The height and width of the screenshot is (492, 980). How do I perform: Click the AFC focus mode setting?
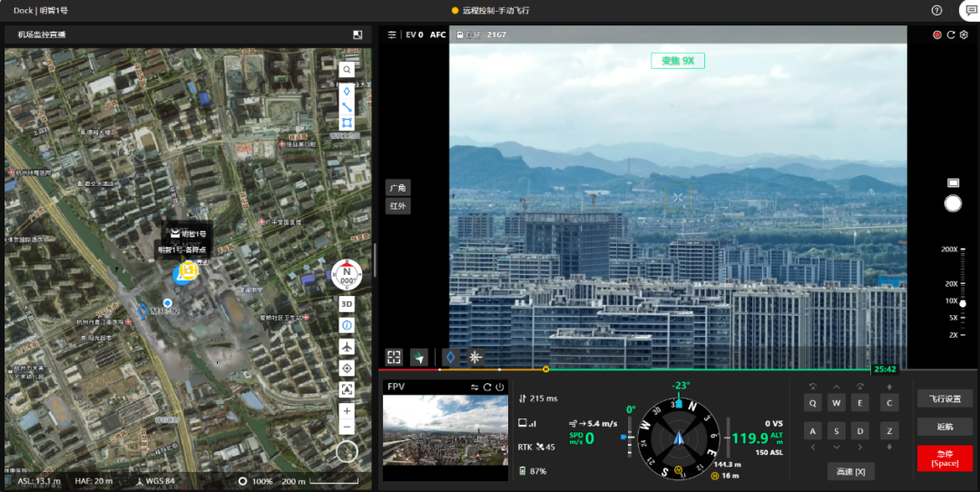(x=438, y=34)
